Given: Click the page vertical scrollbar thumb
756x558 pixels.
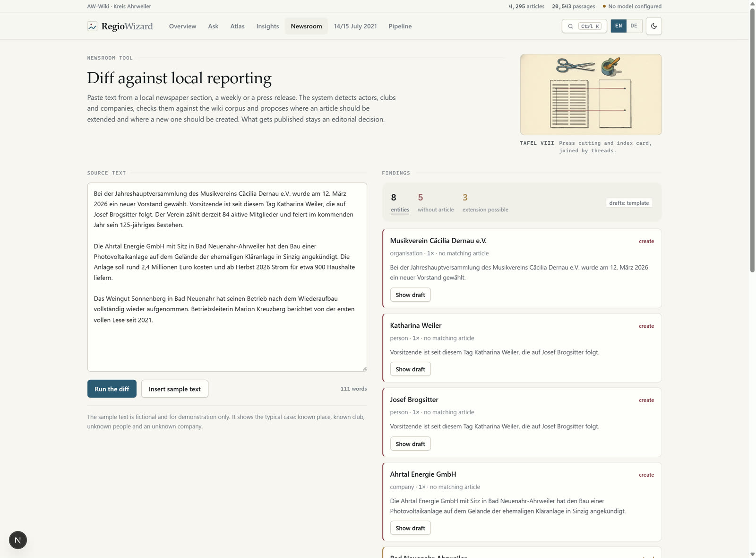Looking at the screenshot, I should click(752, 139).
